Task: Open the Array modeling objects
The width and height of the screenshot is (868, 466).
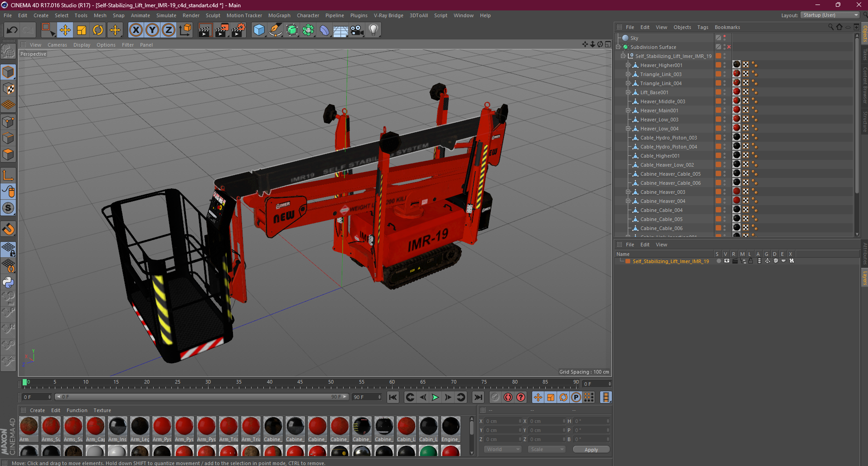Action: coord(308,30)
